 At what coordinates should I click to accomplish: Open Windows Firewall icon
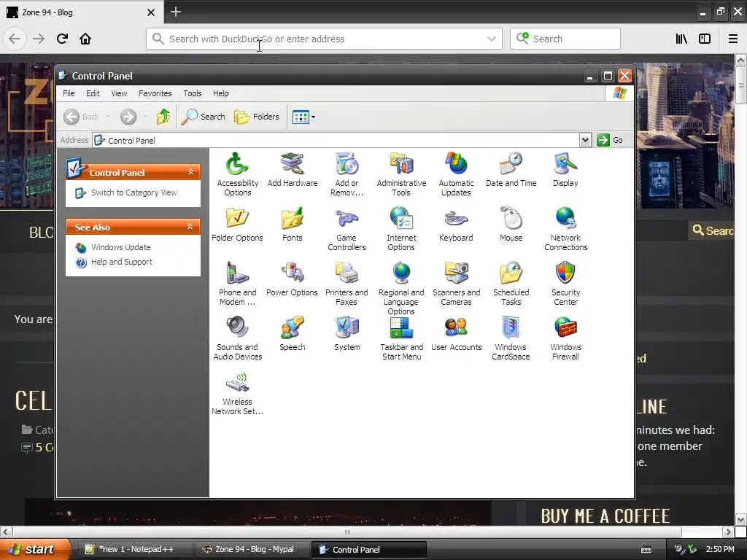tap(565, 338)
